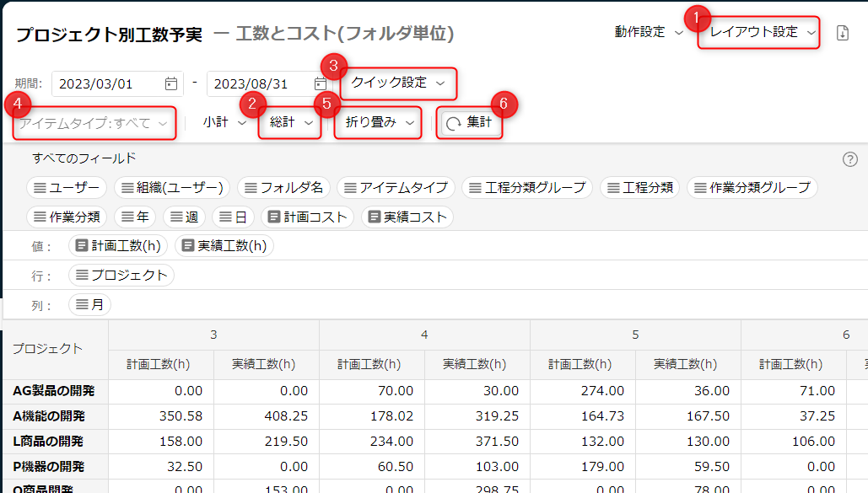Screen dimensions: 868x493
Task: Click the 集計 refresh button
Action: tap(470, 123)
